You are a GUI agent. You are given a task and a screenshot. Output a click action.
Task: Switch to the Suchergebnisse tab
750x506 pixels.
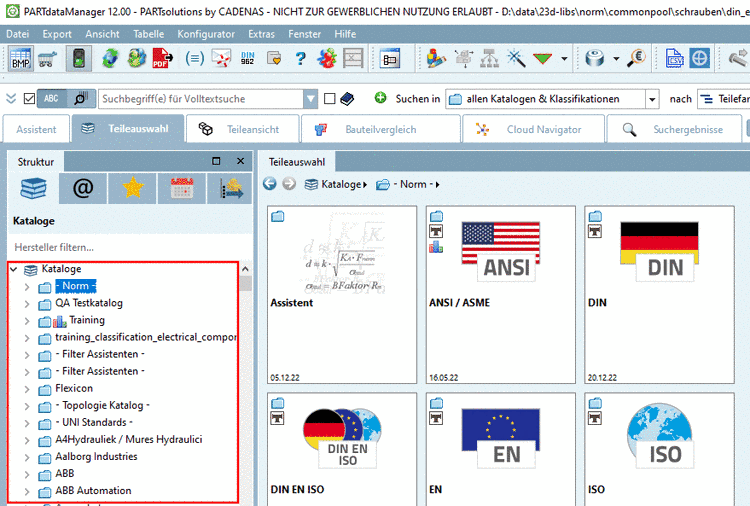click(674, 129)
